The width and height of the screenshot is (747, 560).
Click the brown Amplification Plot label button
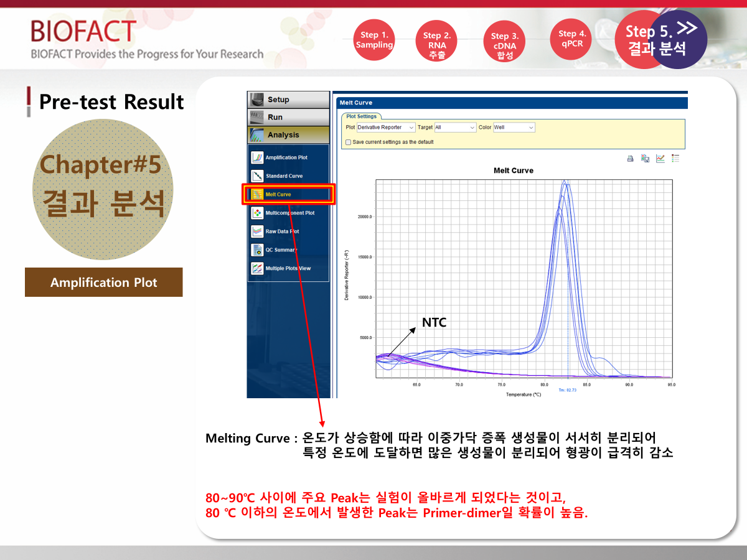103,282
